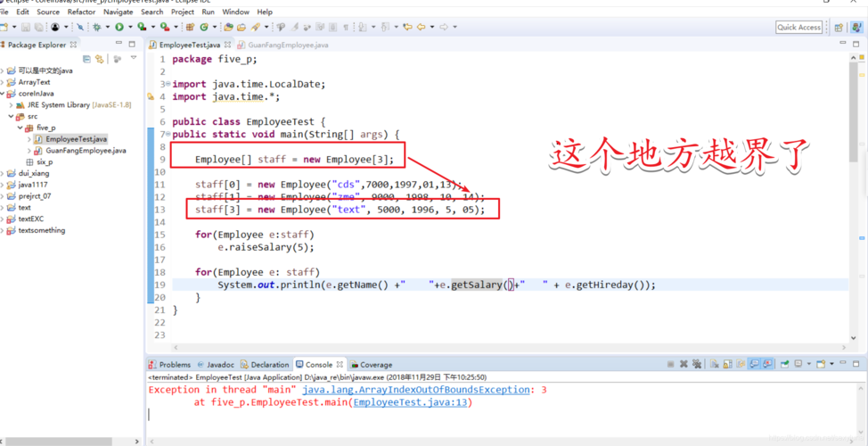Click the New Java Class icon
Viewport: 868px width, 446px height.
pos(204,27)
